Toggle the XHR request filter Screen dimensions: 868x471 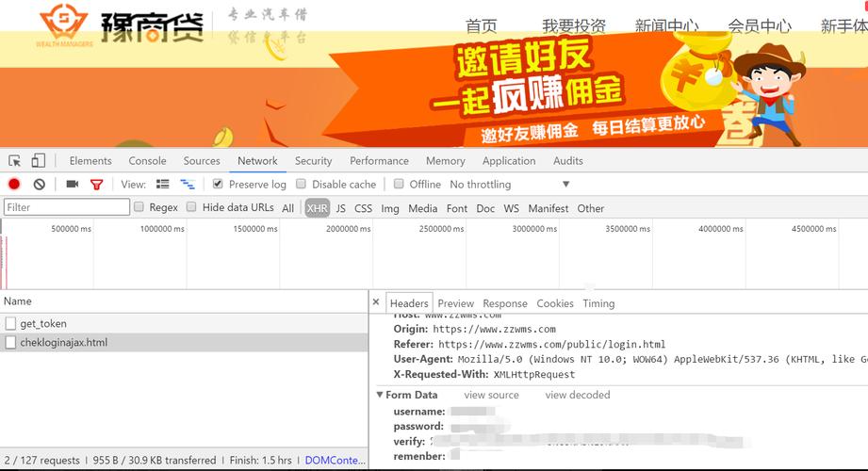(x=318, y=208)
